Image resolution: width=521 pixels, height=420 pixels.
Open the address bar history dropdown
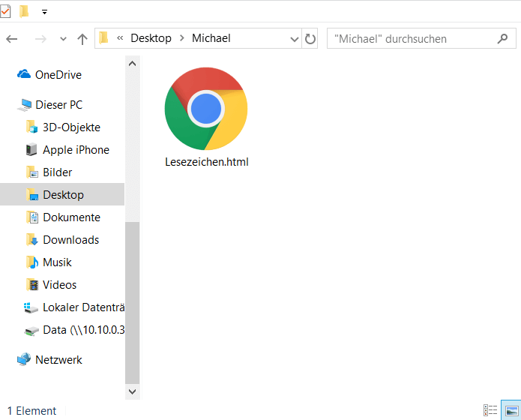(294, 39)
